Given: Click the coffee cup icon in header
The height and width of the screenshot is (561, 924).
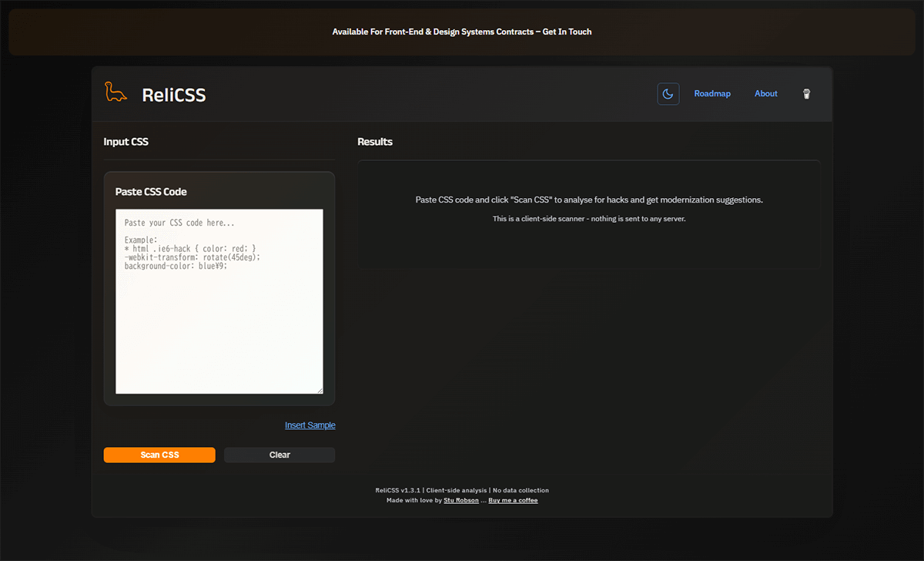Looking at the screenshot, I should 806,94.
